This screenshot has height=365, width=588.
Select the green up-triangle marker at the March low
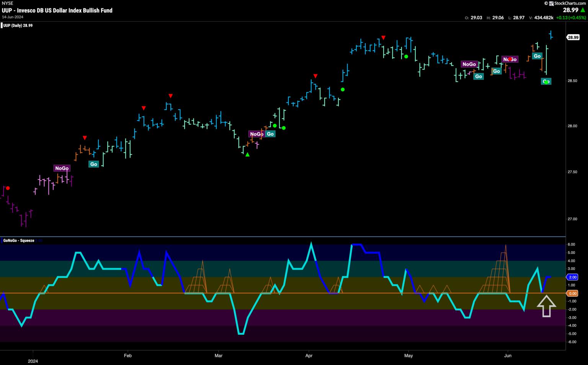[x=247, y=154]
